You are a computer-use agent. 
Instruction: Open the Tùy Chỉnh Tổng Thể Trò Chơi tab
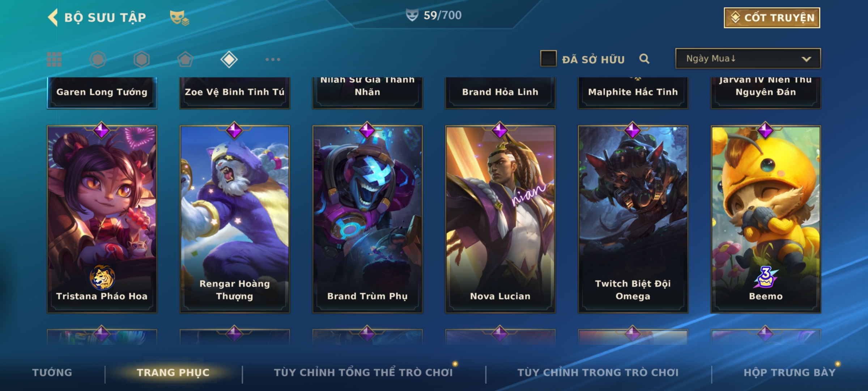pyautogui.click(x=363, y=373)
